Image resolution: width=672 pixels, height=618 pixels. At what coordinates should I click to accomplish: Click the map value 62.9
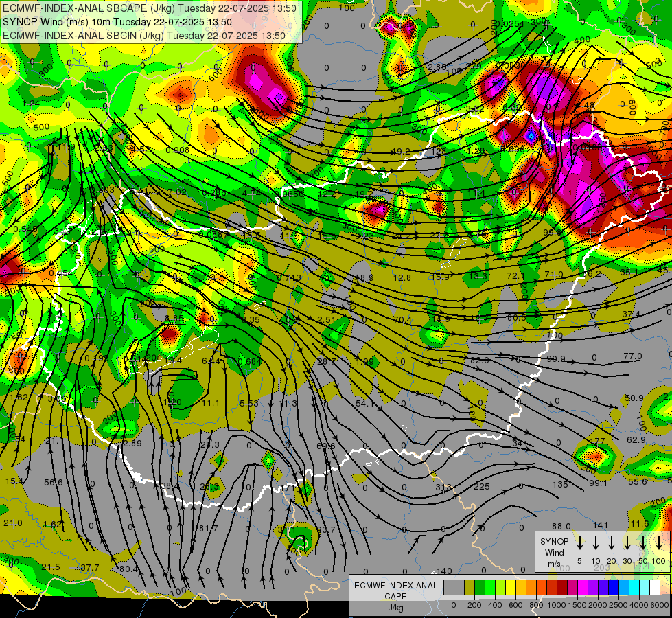tap(636, 439)
